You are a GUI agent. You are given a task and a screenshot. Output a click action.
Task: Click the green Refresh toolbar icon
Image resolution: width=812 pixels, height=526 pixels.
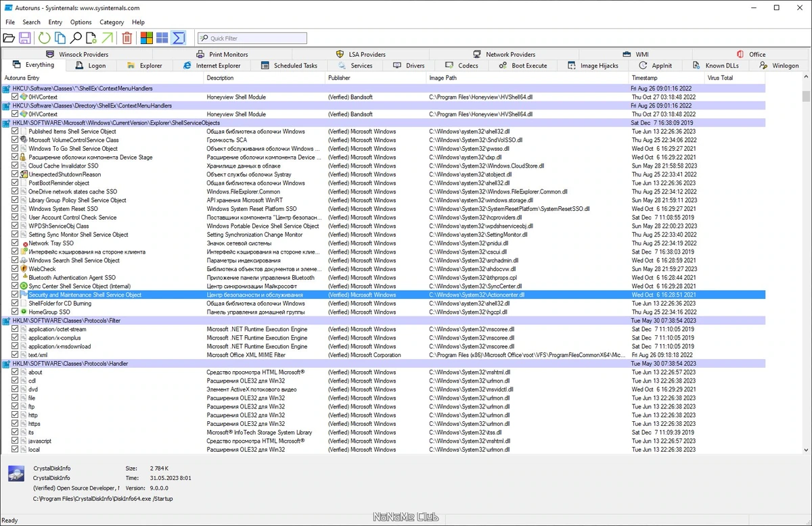[45, 38]
